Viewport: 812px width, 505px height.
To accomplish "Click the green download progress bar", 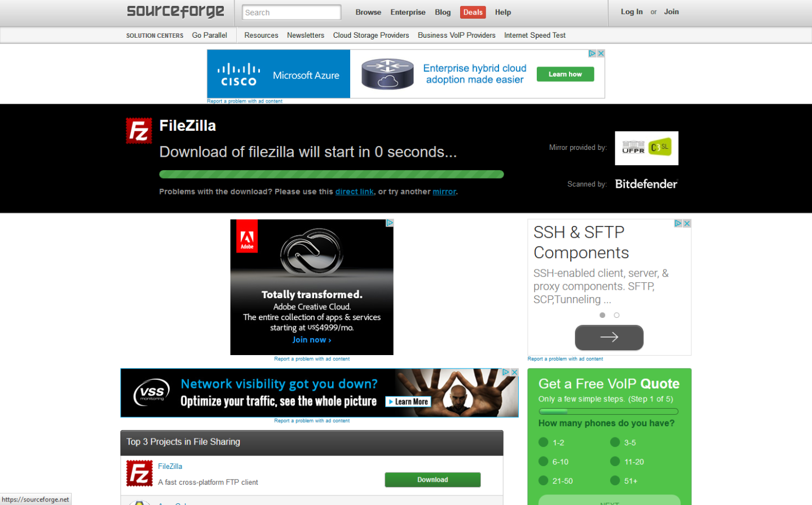I will (x=332, y=174).
